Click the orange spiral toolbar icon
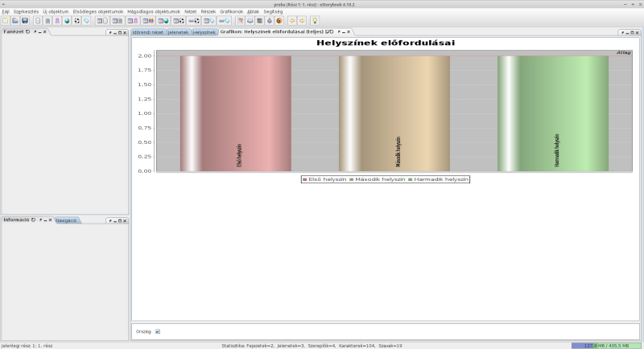 [x=279, y=20]
